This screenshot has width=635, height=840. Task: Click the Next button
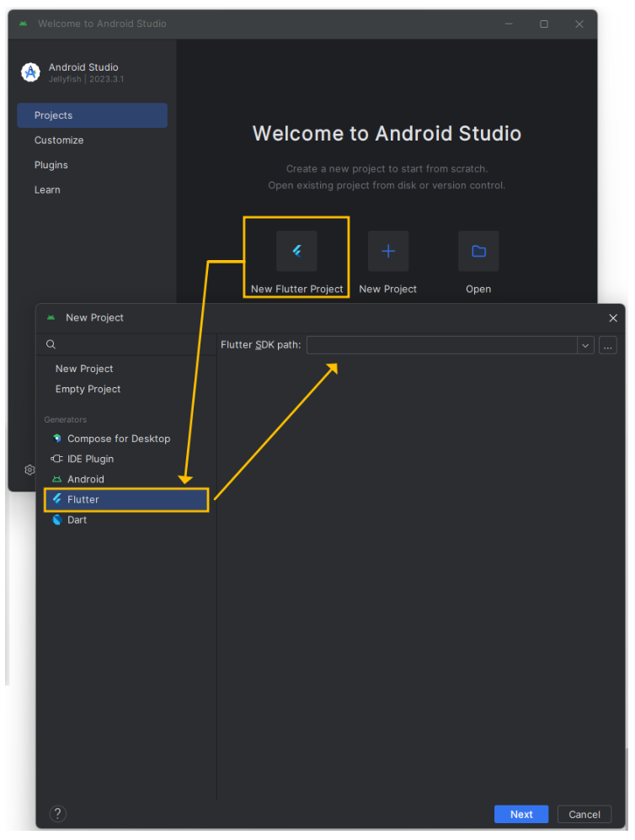(x=520, y=814)
